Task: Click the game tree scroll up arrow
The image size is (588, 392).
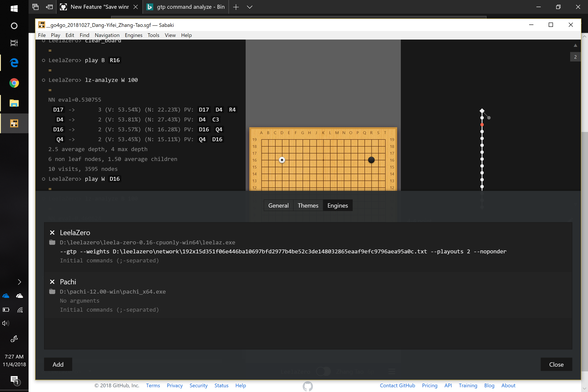Action: pyautogui.click(x=575, y=46)
